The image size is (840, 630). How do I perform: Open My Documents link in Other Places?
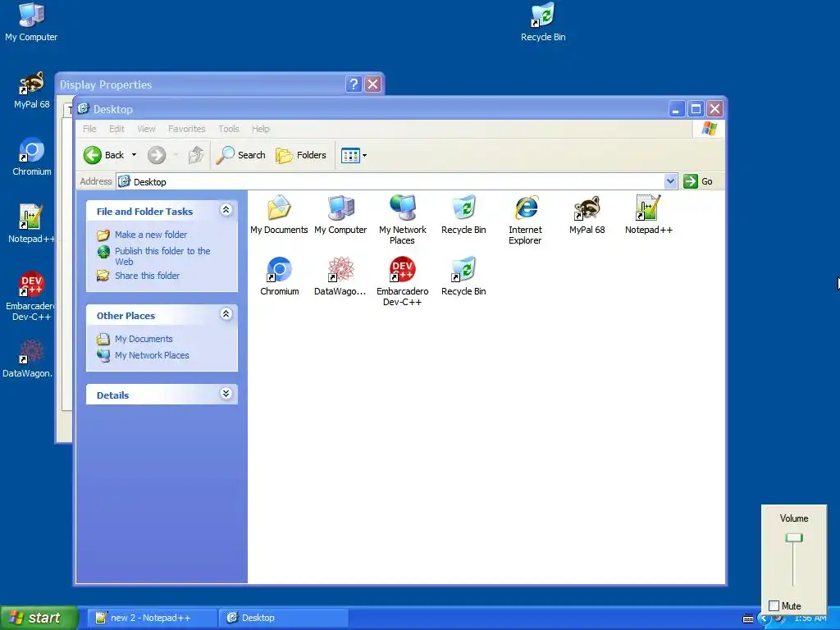(x=144, y=339)
